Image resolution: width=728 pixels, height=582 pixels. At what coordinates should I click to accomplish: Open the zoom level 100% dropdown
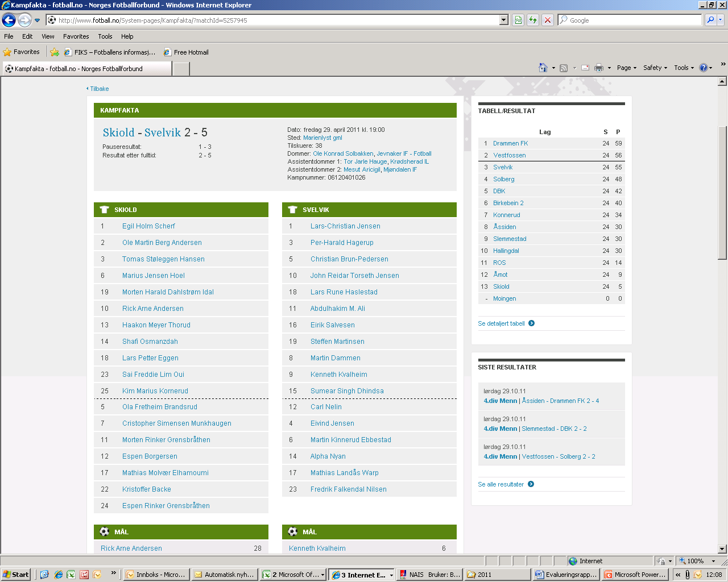click(x=714, y=561)
